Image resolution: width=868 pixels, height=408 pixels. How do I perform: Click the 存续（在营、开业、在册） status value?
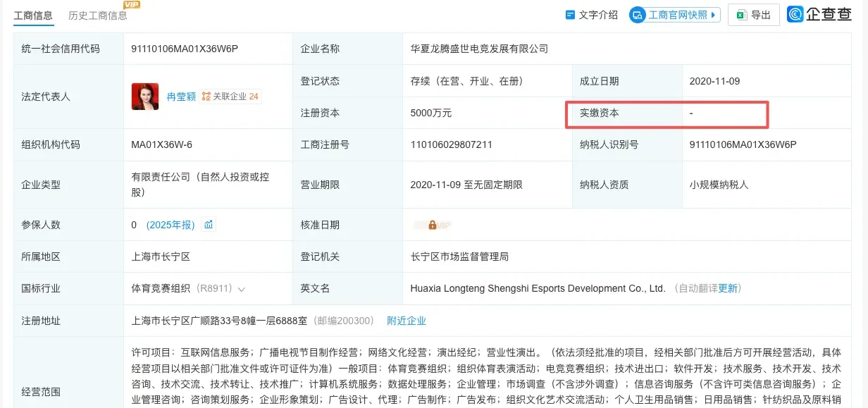click(466, 81)
